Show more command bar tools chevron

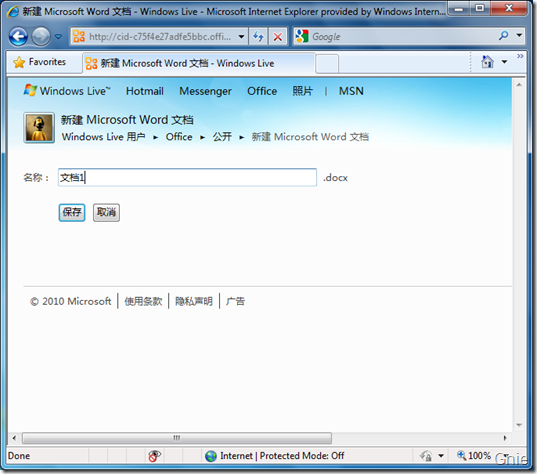pos(520,56)
